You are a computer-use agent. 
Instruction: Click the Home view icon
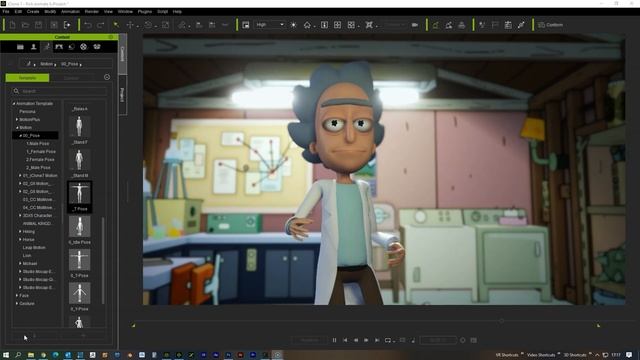(x=307, y=25)
